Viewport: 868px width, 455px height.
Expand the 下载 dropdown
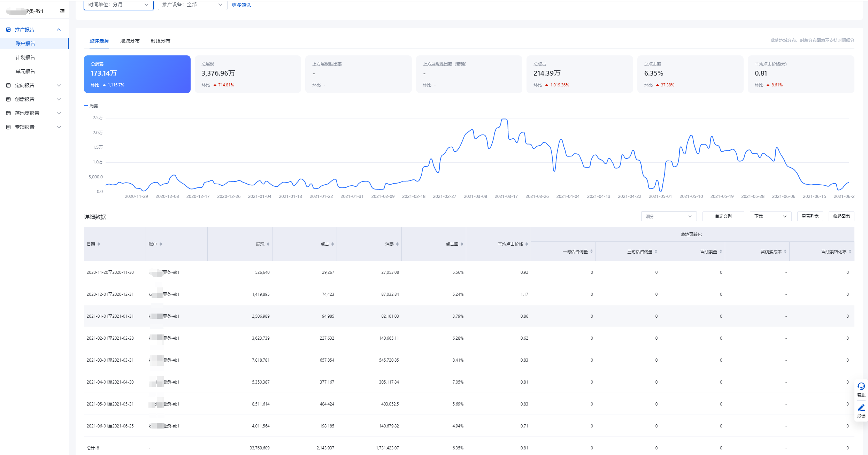[770, 216]
